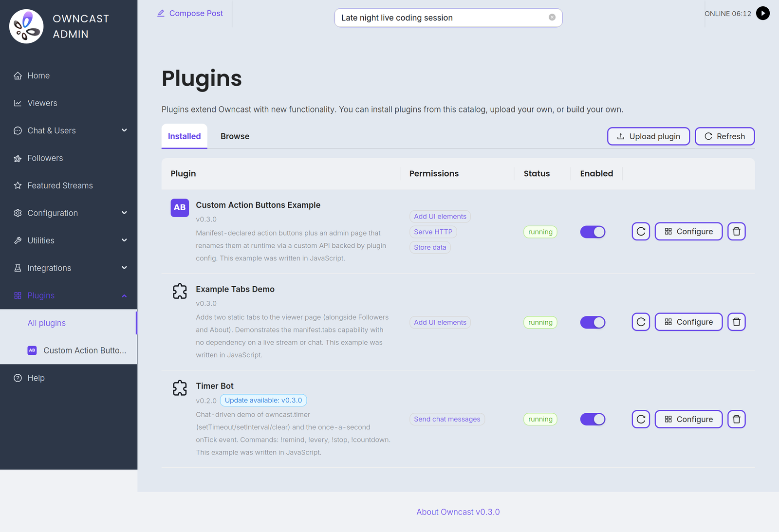
Task: Click the running status of Timer Bot
Action: [540, 419]
